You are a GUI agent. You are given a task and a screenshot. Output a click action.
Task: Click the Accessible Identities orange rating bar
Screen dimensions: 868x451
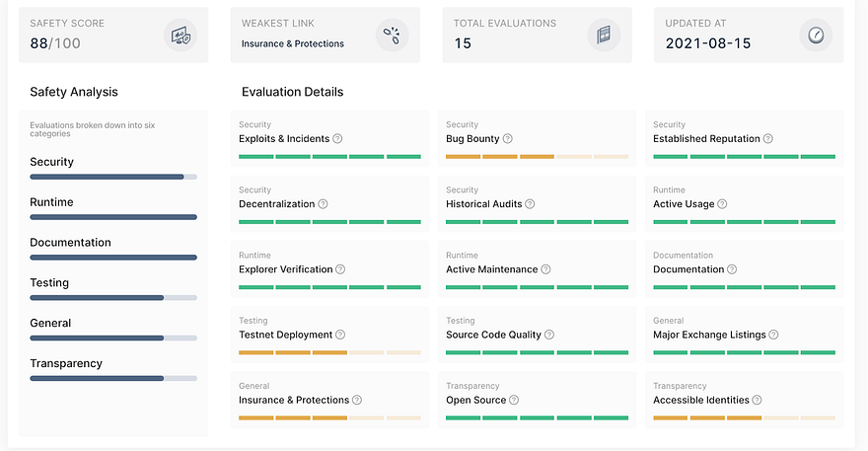pos(744,418)
